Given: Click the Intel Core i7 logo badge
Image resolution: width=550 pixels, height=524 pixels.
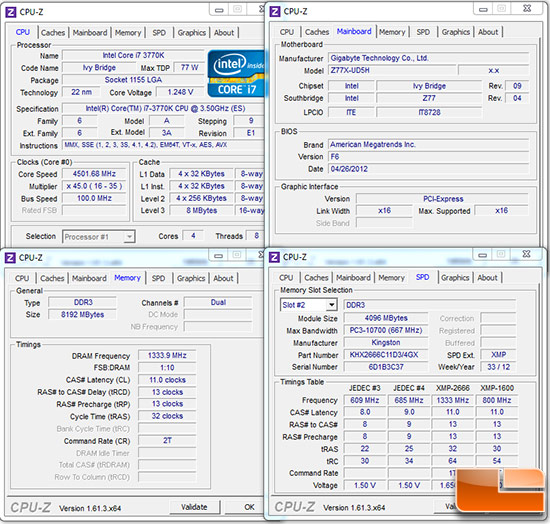Looking at the screenshot, I should (x=236, y=74).
